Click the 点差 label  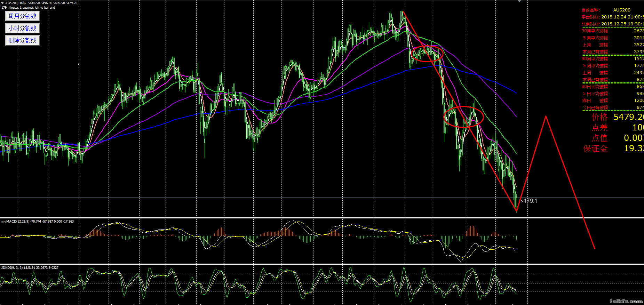coord(600,128)
